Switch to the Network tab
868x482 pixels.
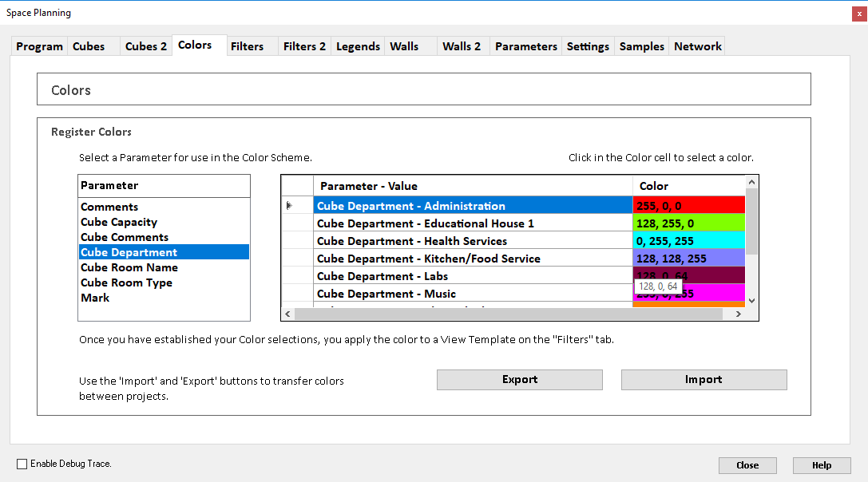click(697, 46)
